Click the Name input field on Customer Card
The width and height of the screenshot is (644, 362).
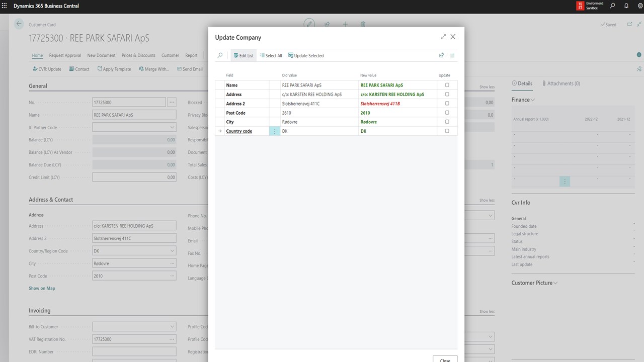coord(134,115)
